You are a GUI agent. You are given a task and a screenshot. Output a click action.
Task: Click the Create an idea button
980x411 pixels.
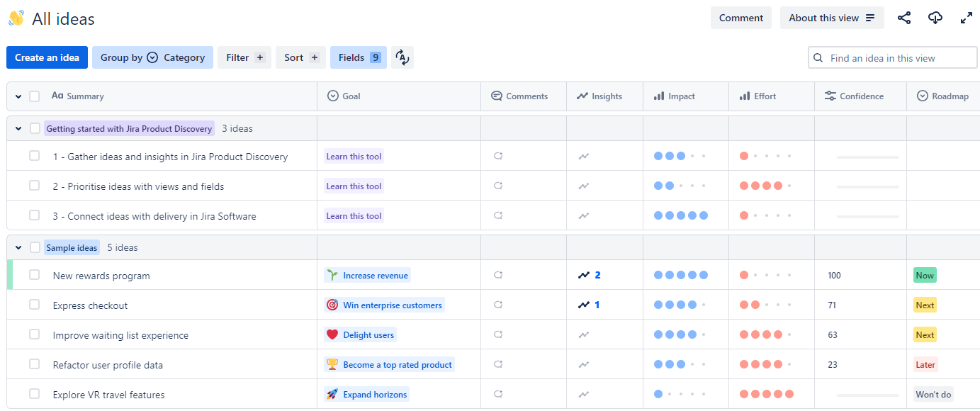click(47, 57)
